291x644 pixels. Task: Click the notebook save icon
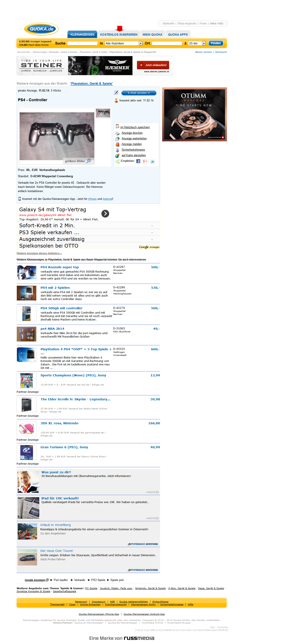pos(117,126)
